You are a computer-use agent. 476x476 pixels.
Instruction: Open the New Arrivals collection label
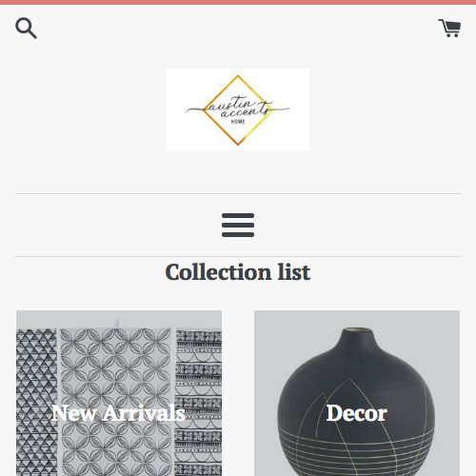click(118, 413)
